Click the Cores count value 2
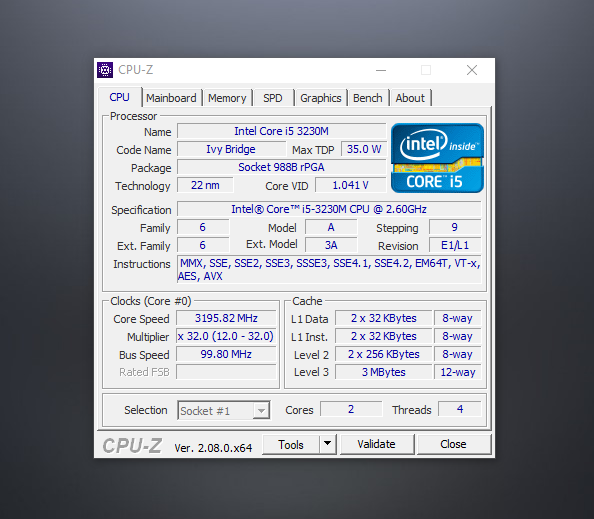The image size is (594, 519). (x=351, y=409)
